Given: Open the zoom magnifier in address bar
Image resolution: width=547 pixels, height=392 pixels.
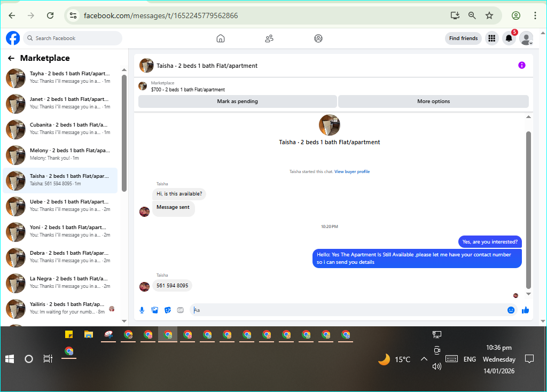Looking at the screenshot, I should tap(472, 15).
